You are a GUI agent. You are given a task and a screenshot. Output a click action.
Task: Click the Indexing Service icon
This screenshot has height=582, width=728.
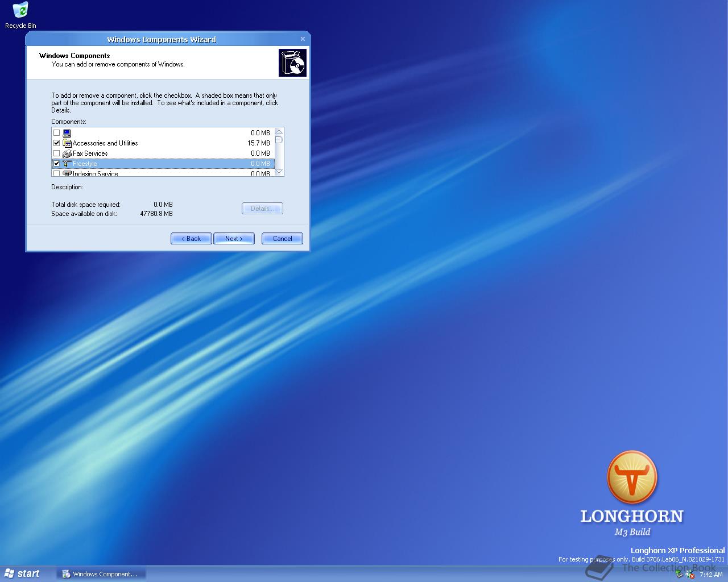[x=67, y=173]
